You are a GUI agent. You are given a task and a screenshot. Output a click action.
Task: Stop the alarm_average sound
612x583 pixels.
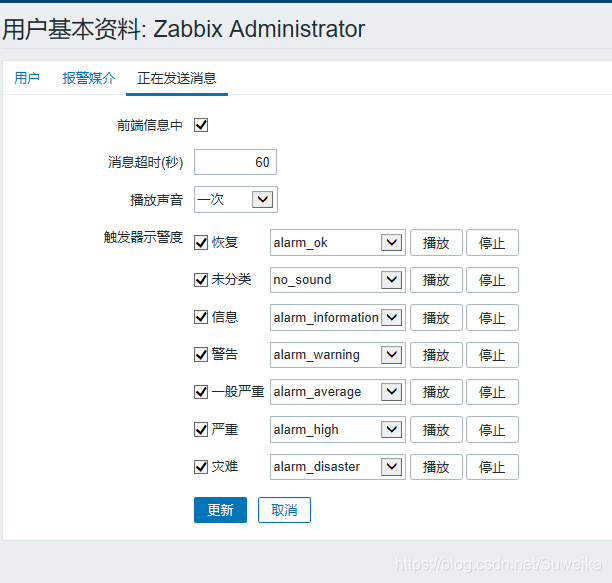pos(492,392)
